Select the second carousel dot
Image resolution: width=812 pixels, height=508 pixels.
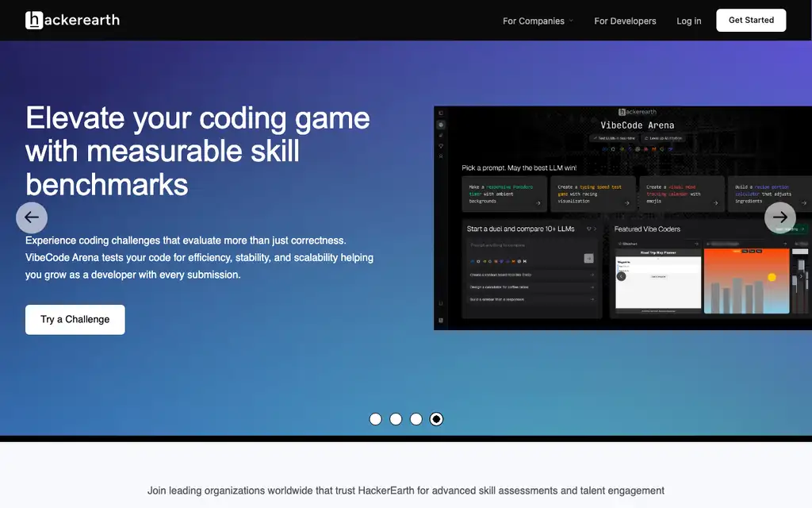point(396,419)
